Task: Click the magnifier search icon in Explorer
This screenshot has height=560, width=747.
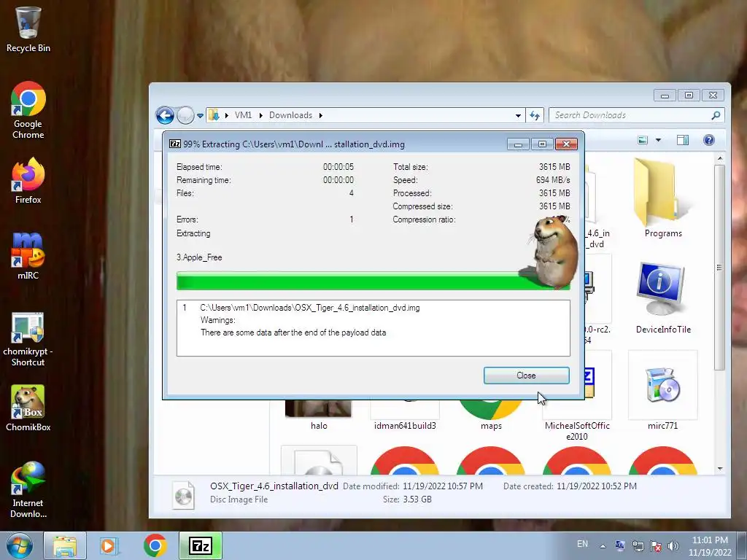Action: pos(716,115)
